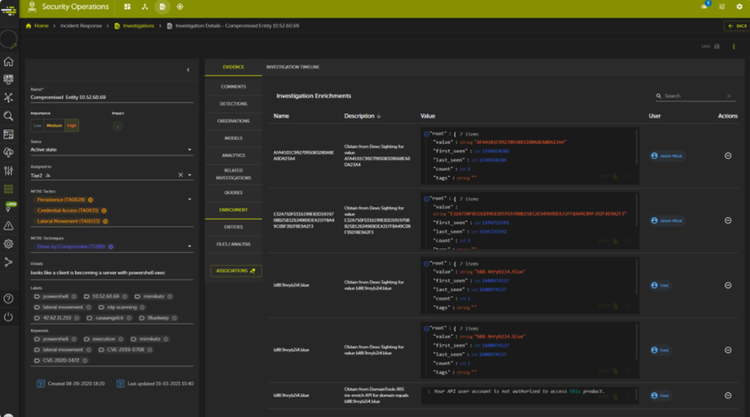Collapse root node in first JSON value
750x417 pixels.
pos(426,134)
